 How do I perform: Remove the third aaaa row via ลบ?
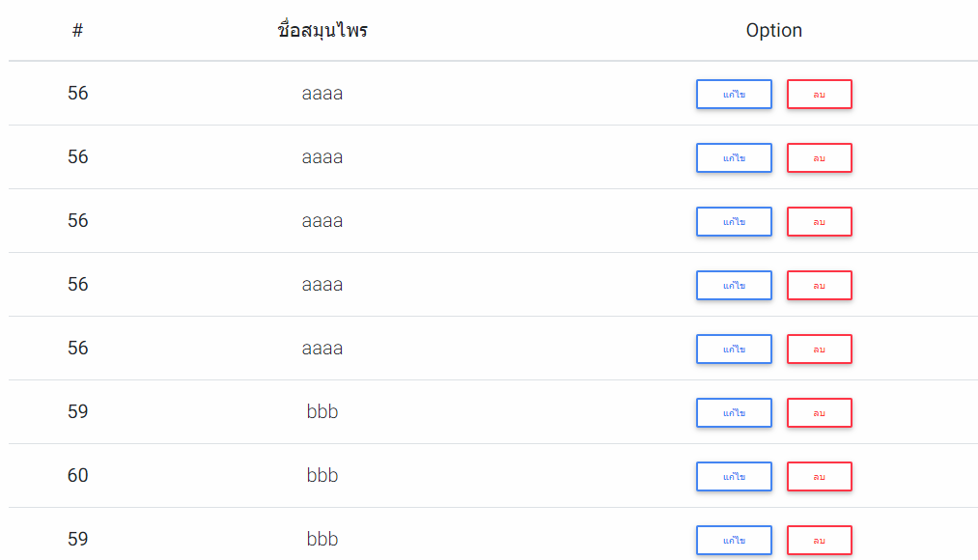click(x=819, y=221)
